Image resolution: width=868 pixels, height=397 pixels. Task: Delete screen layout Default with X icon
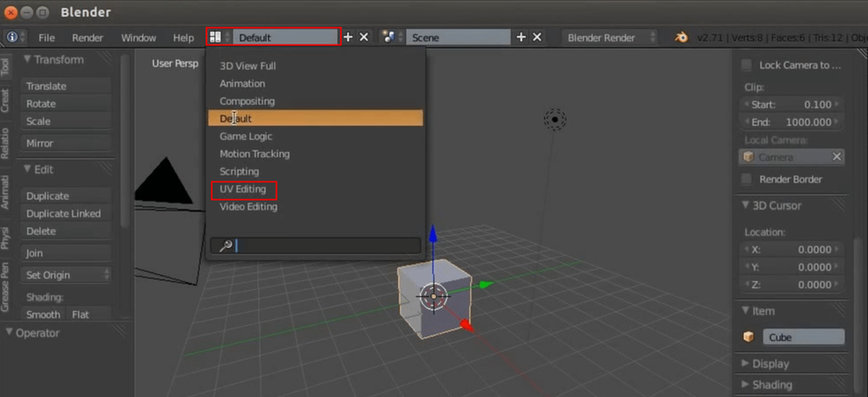364,37
